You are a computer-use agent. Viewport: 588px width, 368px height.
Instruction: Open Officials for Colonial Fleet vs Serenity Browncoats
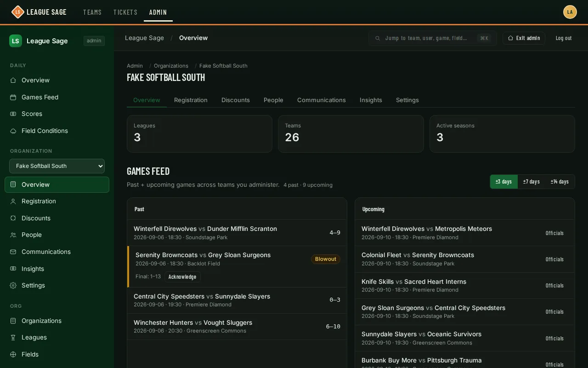pyautogui.click(x=554, y=259)
